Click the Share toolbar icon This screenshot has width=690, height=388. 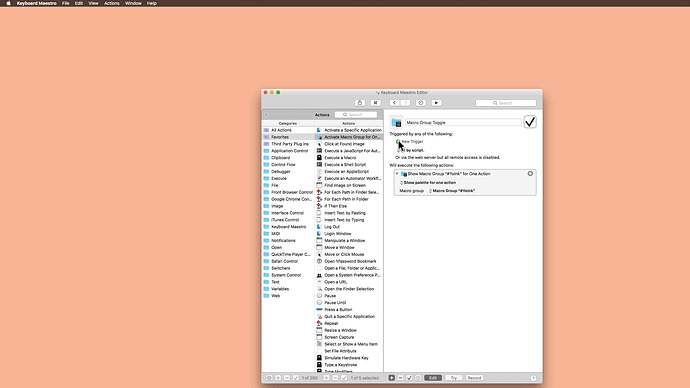point(360,102)
